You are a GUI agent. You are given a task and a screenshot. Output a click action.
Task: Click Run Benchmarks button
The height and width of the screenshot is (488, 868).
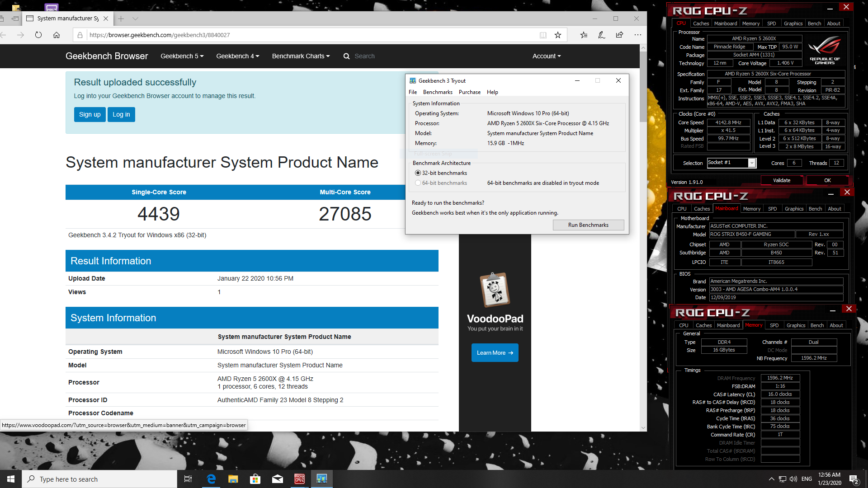[588, 225]
